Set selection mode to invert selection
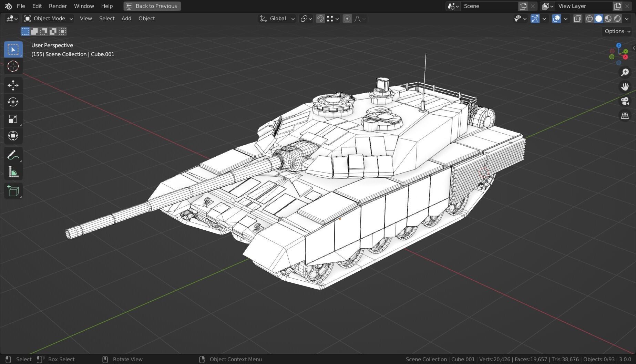Screen dimensions: 636x364 coord(53,31)
